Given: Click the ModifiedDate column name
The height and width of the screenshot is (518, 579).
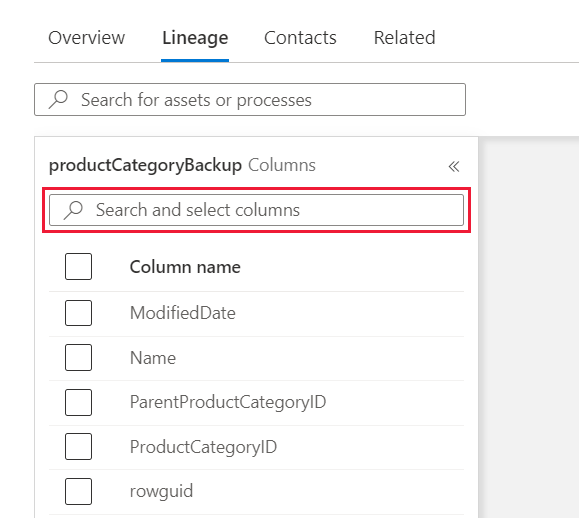Looking at the screenshot, I should point(183,313).
